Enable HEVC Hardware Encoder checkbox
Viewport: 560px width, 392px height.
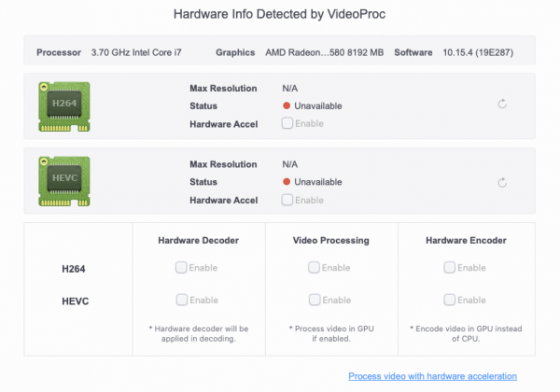pos(449,300)
